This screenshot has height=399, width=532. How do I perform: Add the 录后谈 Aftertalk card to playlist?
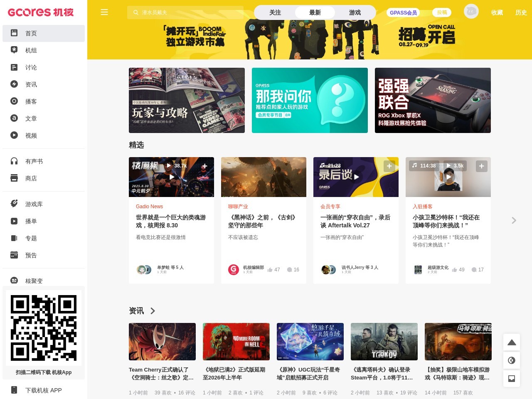click(x=389, y=166)
